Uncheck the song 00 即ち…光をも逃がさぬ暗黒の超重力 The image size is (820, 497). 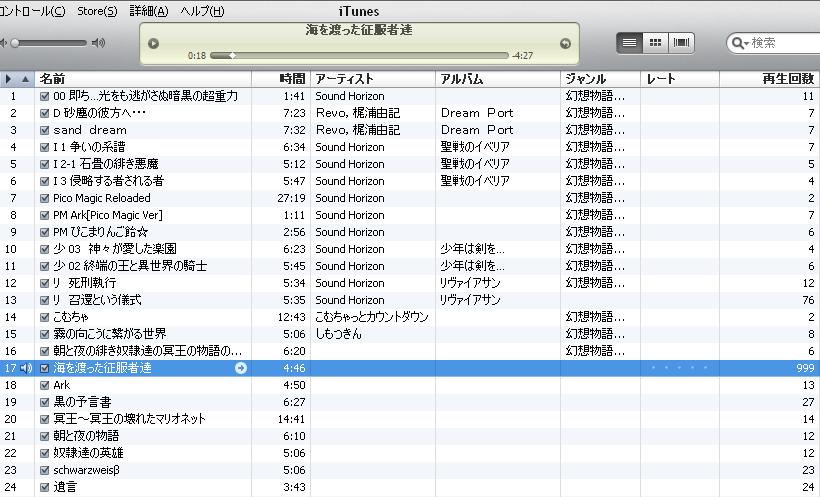(44, 96)
